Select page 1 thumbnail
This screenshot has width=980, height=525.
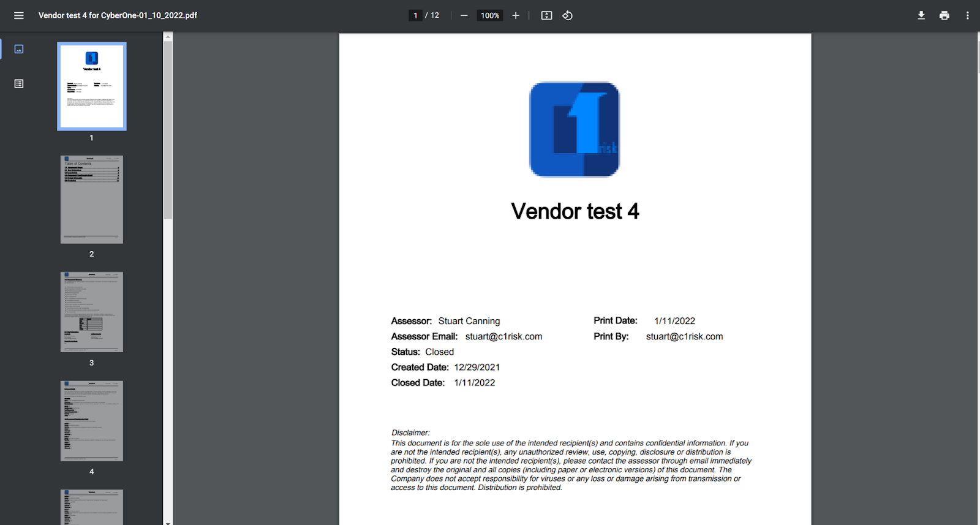coord(92,86)
